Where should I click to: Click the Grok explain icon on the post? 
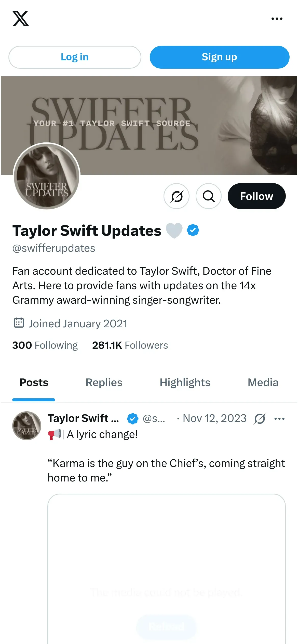260,419
